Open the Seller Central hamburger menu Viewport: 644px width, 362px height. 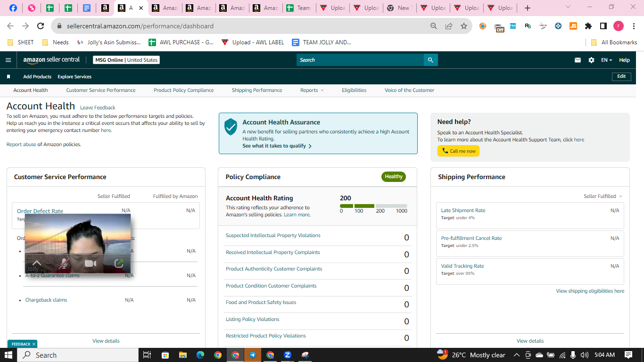[8, 60]
